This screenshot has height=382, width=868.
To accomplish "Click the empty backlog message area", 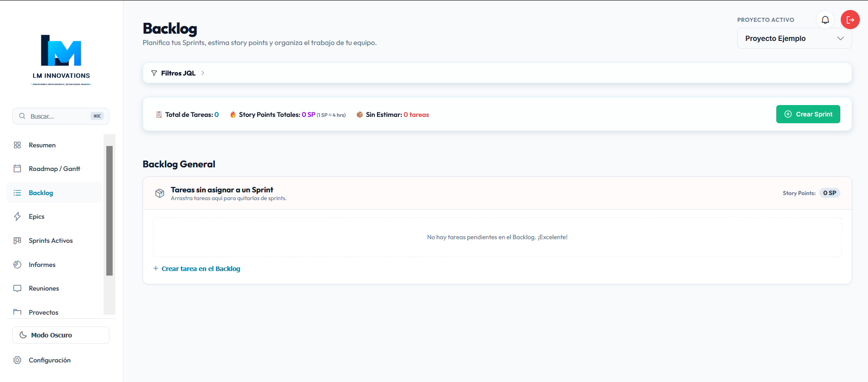I will (497, 237).
